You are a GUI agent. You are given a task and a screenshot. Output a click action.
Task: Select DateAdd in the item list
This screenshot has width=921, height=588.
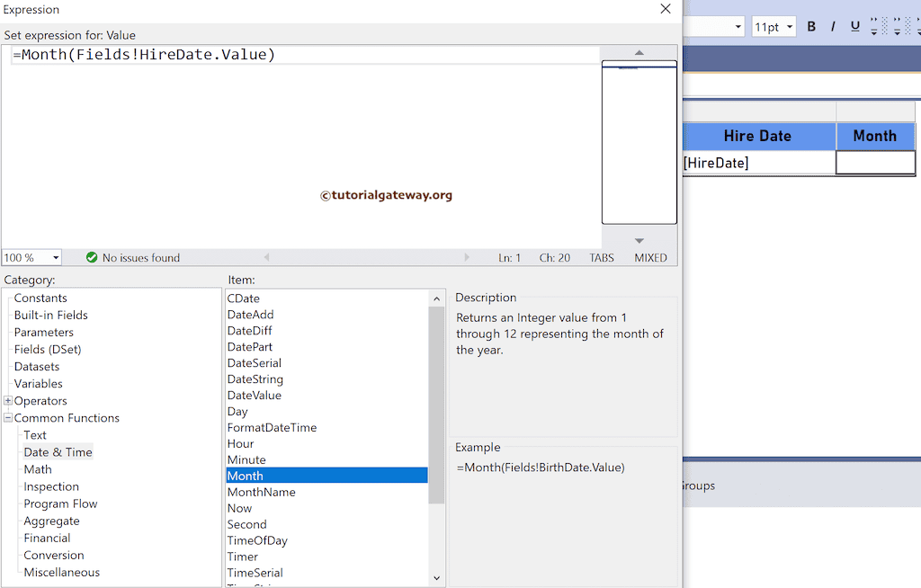coord(250,315)
